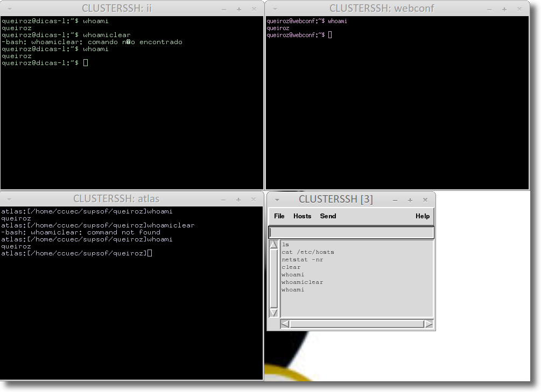
Task: Open the Help menu
Action: point(423,216)
